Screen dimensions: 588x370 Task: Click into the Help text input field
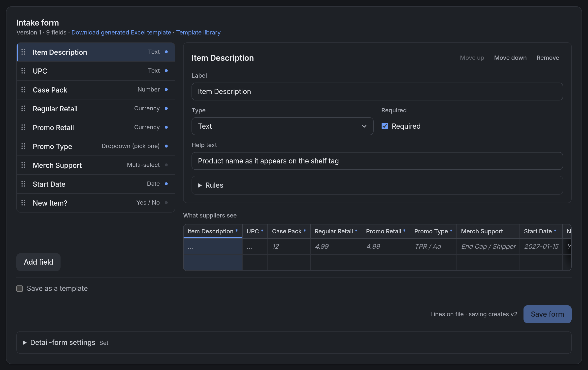[x=377, y=161]
